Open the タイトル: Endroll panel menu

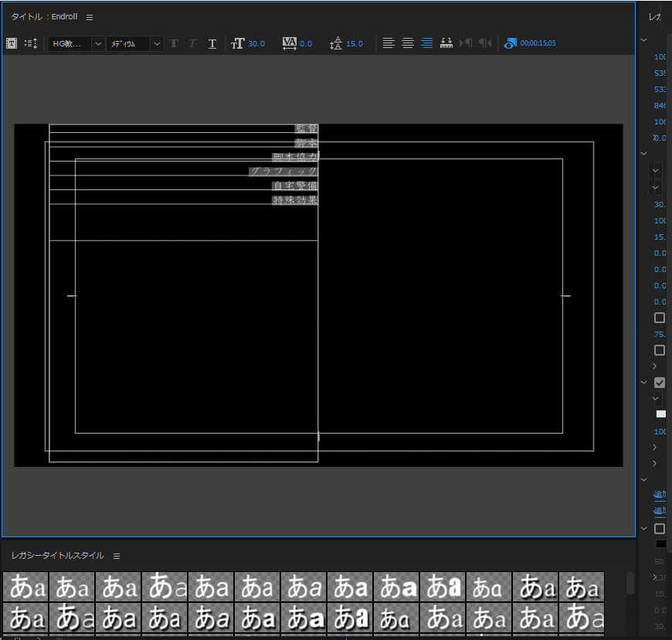click(90, 17)
